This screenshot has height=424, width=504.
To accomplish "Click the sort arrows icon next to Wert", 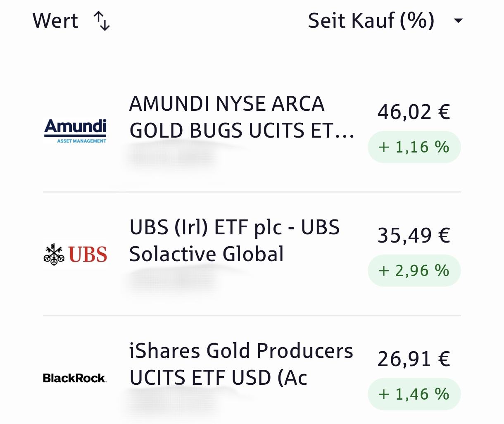I will click(x=102, y=21).
